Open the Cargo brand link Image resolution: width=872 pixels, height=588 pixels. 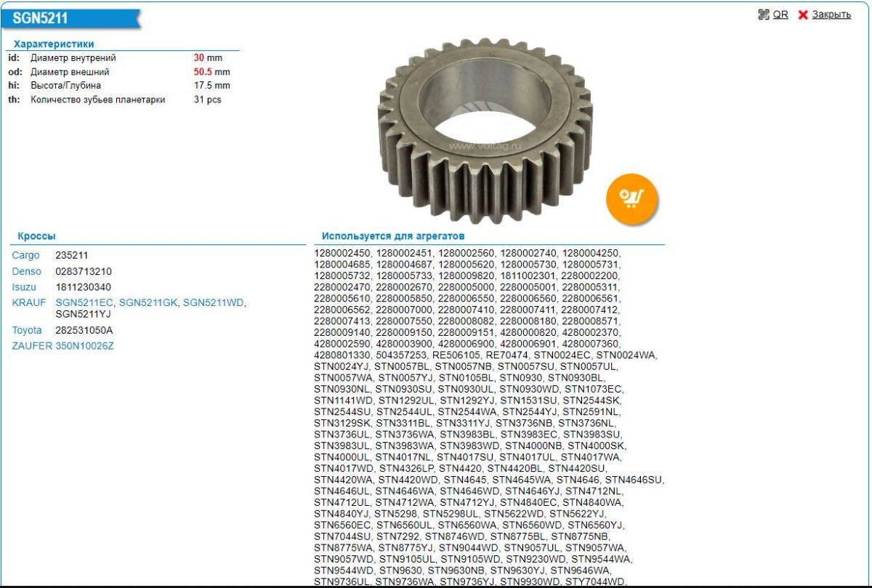25,256
